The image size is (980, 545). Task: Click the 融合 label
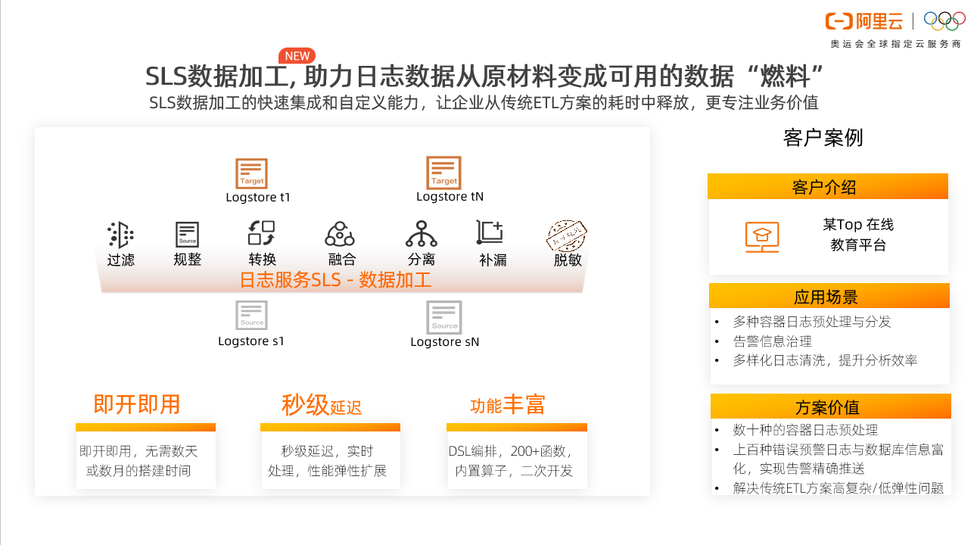[x=342, y=260]
